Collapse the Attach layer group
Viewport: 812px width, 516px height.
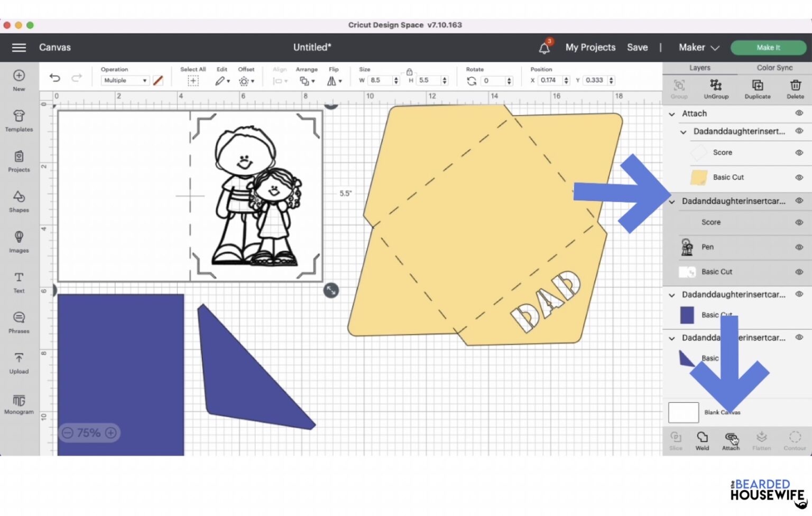click(x=672, y=114)
